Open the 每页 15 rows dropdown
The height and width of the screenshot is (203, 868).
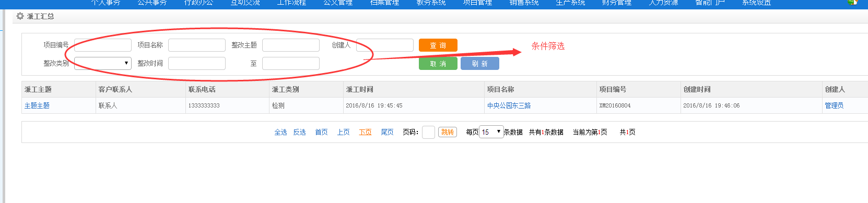click(491, 132)
